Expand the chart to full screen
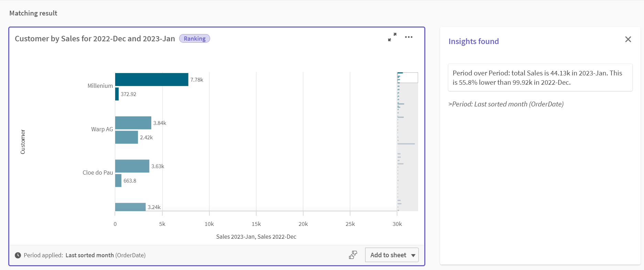 (392, 37)
